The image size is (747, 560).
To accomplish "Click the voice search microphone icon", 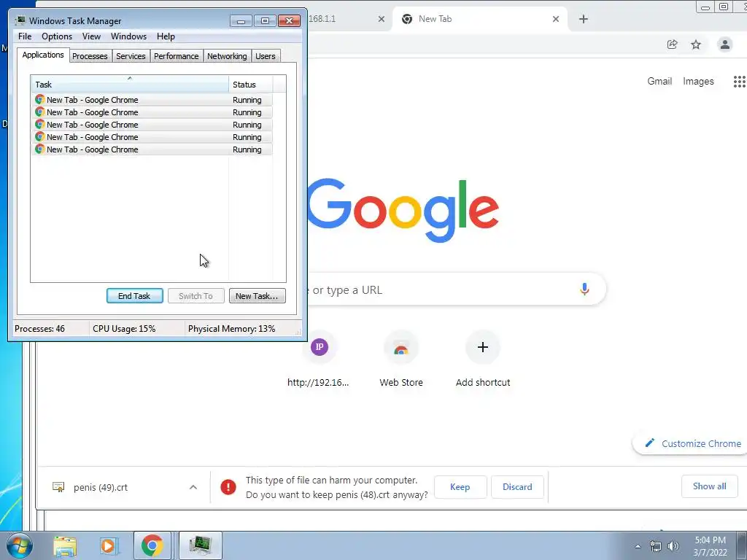I will 584,289.
